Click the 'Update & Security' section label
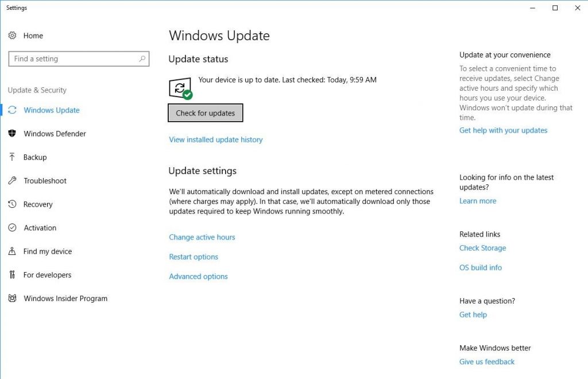This screenshot has height=379, width=588. tap(37, 90)
